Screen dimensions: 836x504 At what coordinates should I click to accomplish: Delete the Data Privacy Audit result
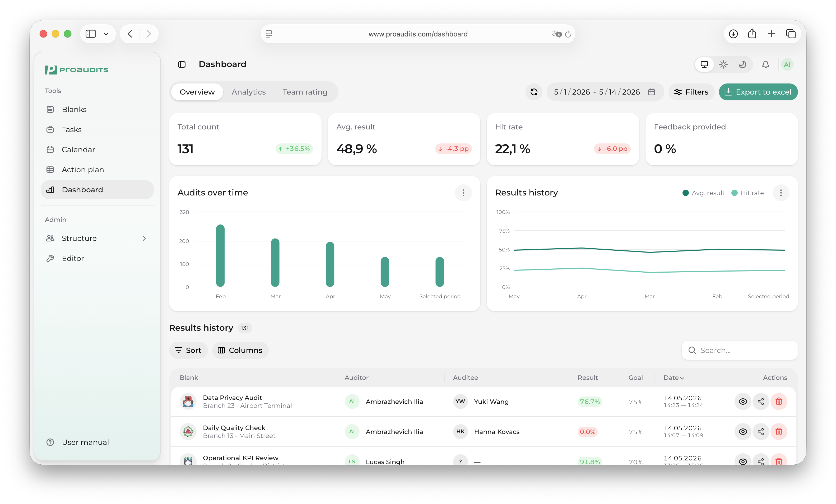point(779,402)
